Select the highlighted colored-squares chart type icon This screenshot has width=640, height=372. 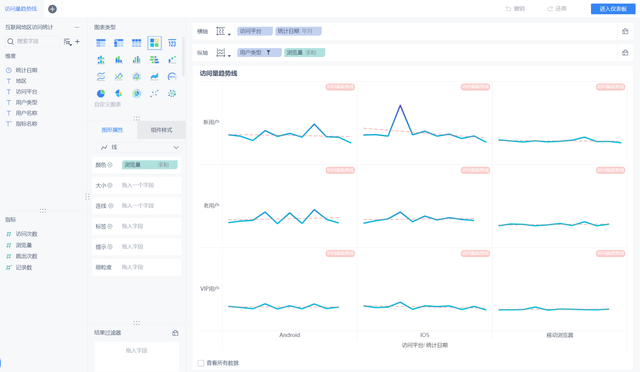point(154,43)
